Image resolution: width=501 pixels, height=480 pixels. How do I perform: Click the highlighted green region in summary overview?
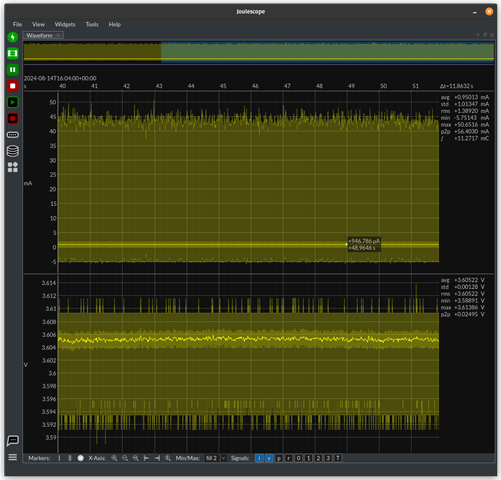tap(327, 52)
